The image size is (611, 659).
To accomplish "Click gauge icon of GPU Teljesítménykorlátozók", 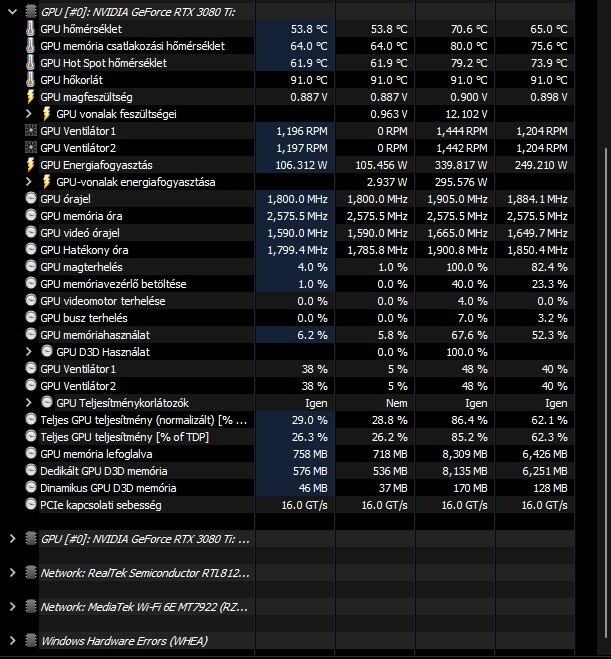I will tap(47, 402).
